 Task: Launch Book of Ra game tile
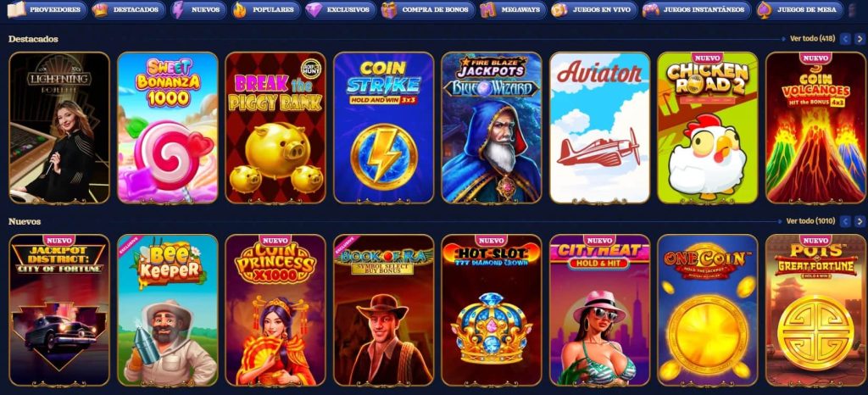(384, 310)
